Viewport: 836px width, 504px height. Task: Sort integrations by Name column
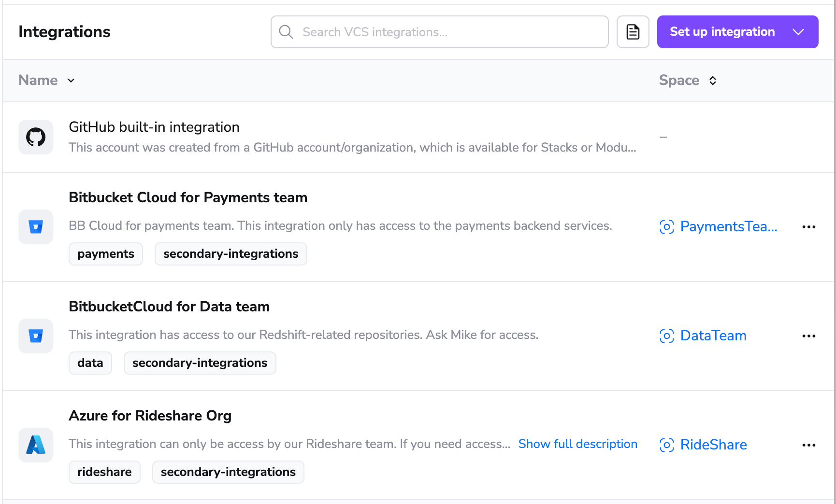click(x=46, y=81)
